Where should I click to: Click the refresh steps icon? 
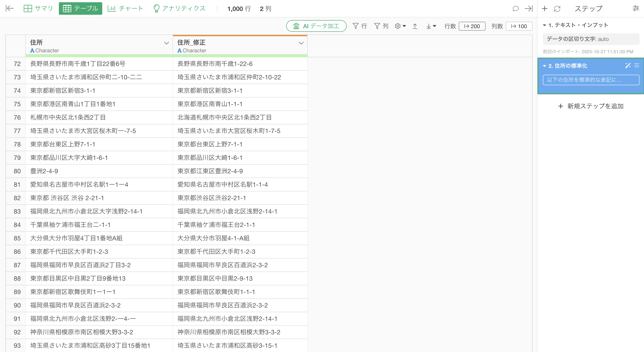[x=557, y=8]
